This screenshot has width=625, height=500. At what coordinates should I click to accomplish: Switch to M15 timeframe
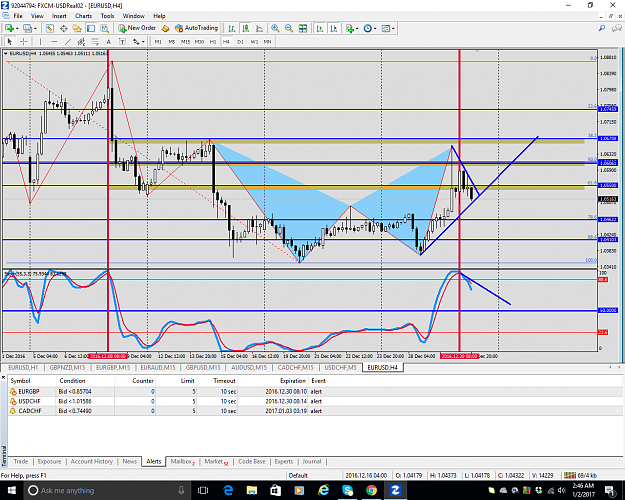pyautogui.click(x=185, y=41)
